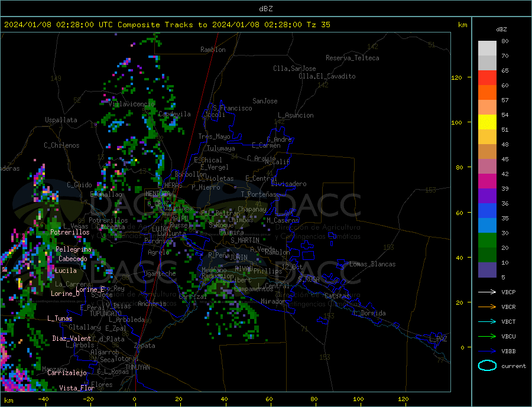
Task: Click the L_PAZ map label
Action: 439,339
